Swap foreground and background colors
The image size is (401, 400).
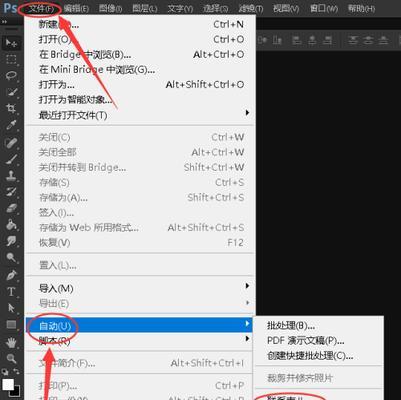click(x=16, y=371)
